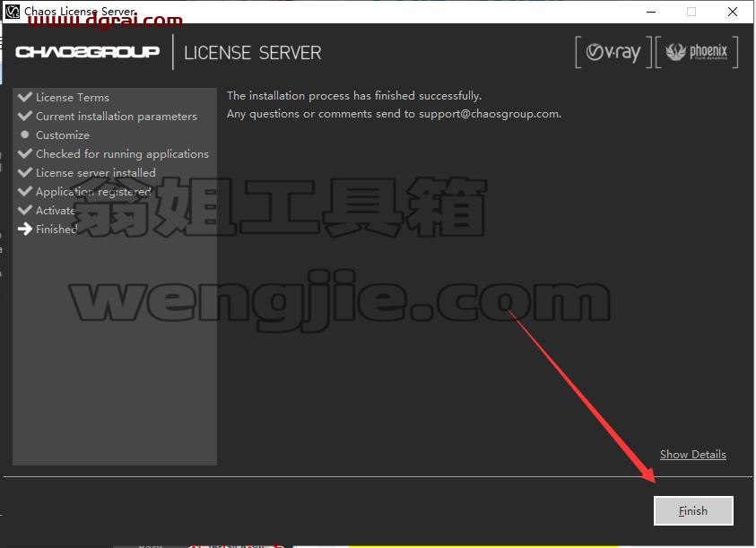Click the checkmark beside Current installation parameters

pos(24,116)
